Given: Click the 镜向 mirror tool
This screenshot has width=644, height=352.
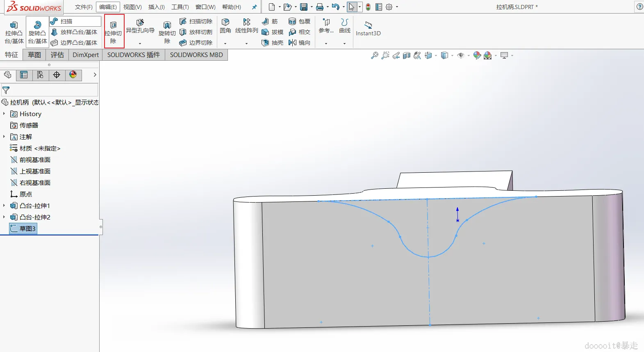Looking at the screenshot, I should point(299,43).
